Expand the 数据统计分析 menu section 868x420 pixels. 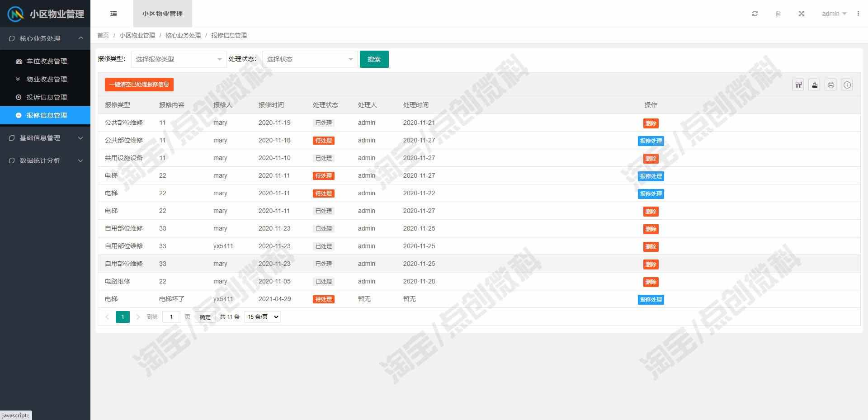click(x=45, y=160)
